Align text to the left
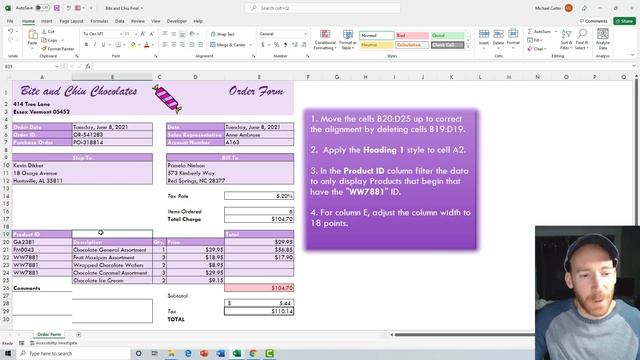This screenshot has width=640, height=360. click(165, 44)
